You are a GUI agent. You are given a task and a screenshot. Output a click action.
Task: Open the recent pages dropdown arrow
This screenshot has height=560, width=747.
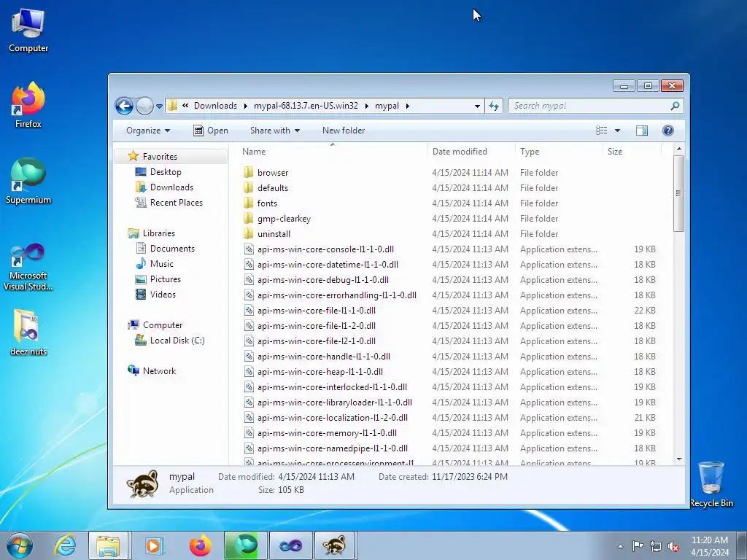(159, 106)
